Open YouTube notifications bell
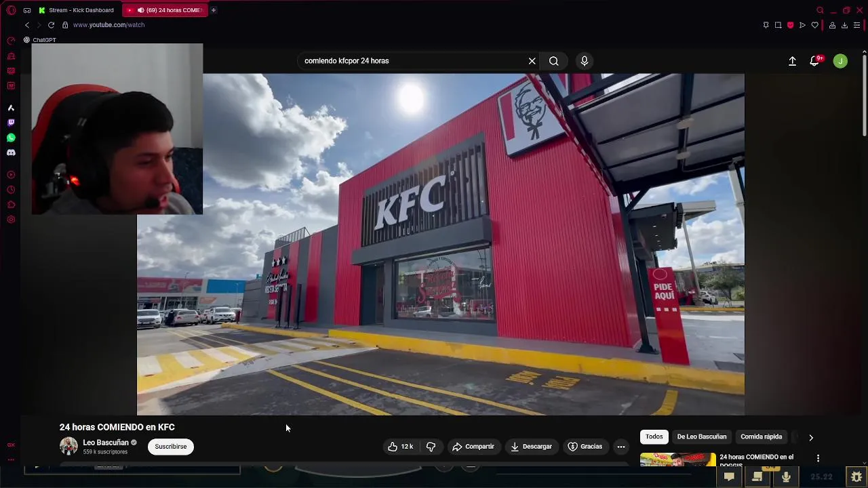868x488 pixels. [815, 61]
